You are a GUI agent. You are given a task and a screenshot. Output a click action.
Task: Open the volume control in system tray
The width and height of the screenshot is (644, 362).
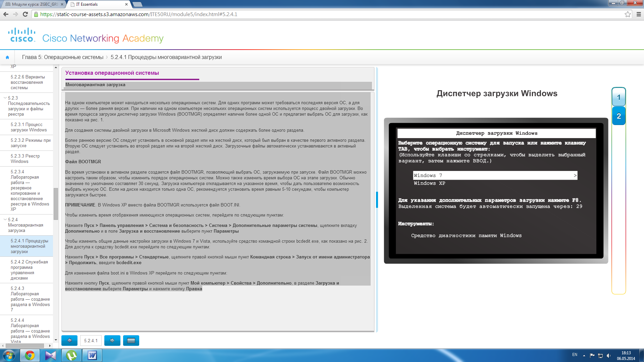(608, 356)
